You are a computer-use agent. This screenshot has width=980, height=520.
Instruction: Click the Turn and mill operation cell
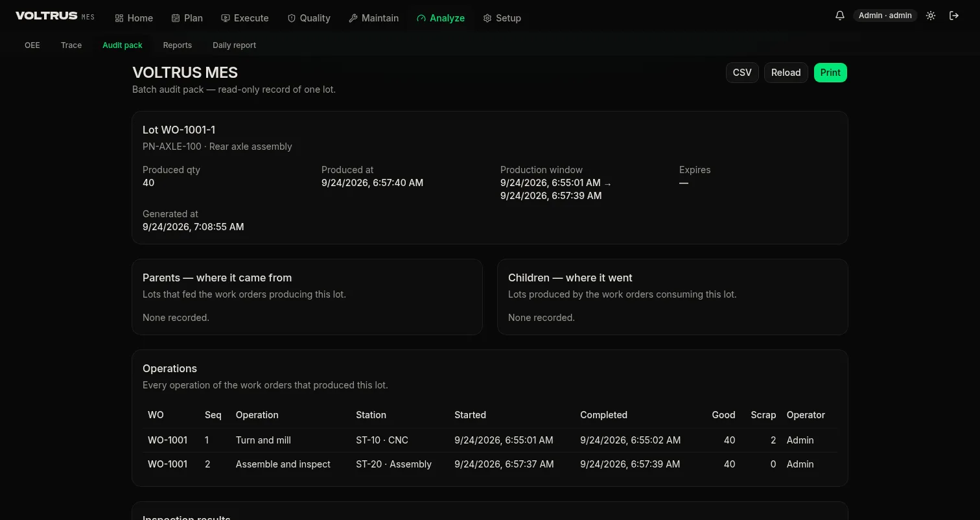pos(263,440)
